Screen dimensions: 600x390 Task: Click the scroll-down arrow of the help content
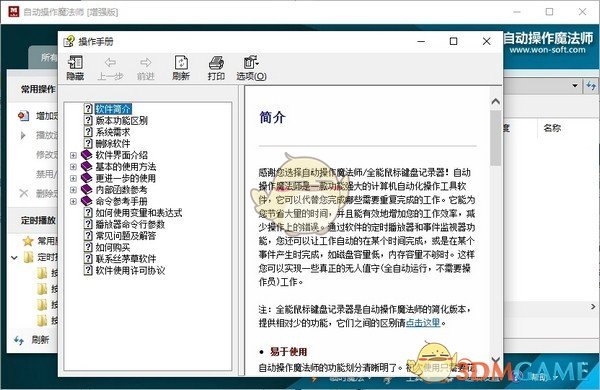[496, 360]
